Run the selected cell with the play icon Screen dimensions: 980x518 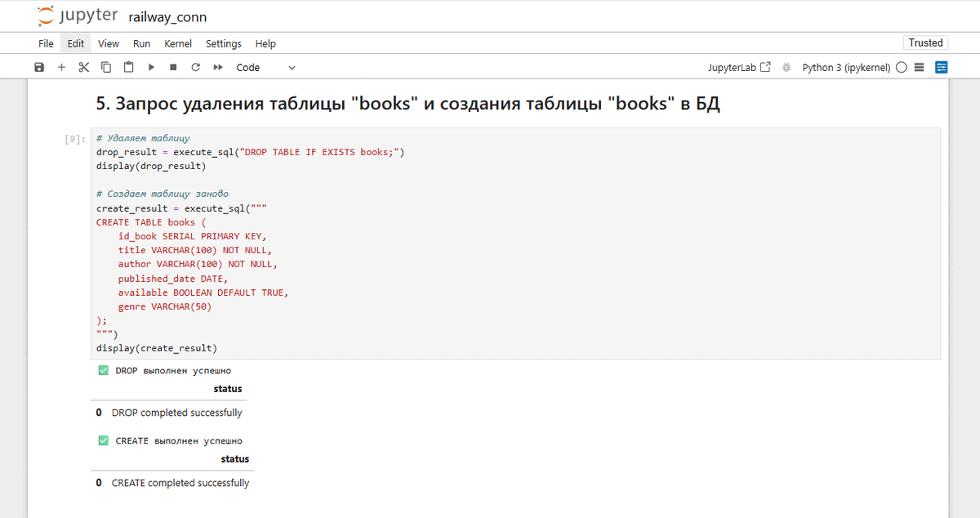(151, 67)
